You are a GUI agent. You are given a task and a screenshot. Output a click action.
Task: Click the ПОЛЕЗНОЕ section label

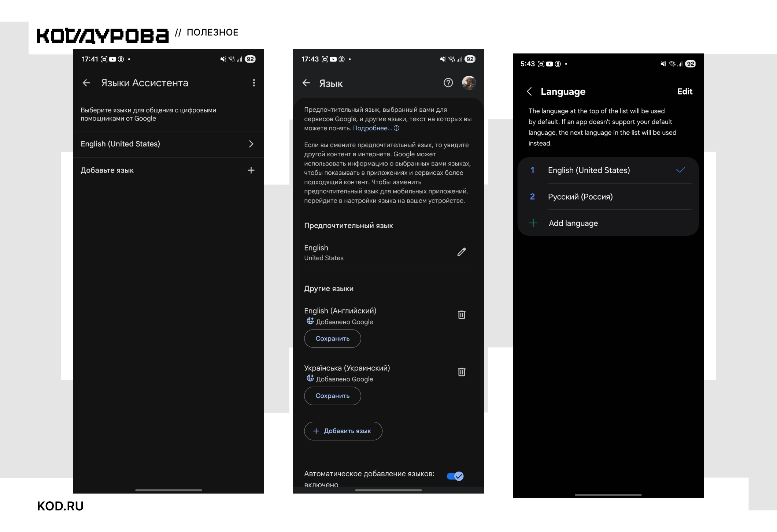tap(212, 32)
